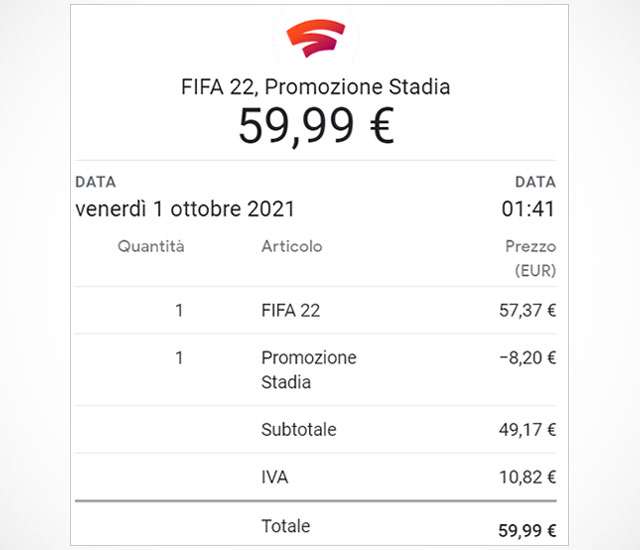Click the bold total 59,99 € in the Totale row

coord(527,530)
